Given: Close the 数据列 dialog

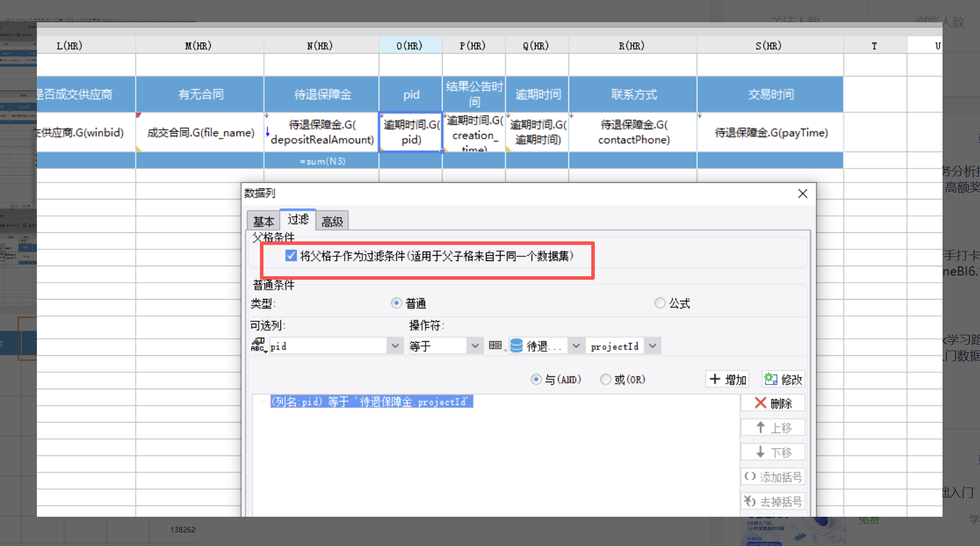Looking at the screenshot, I should coord(803,194).
